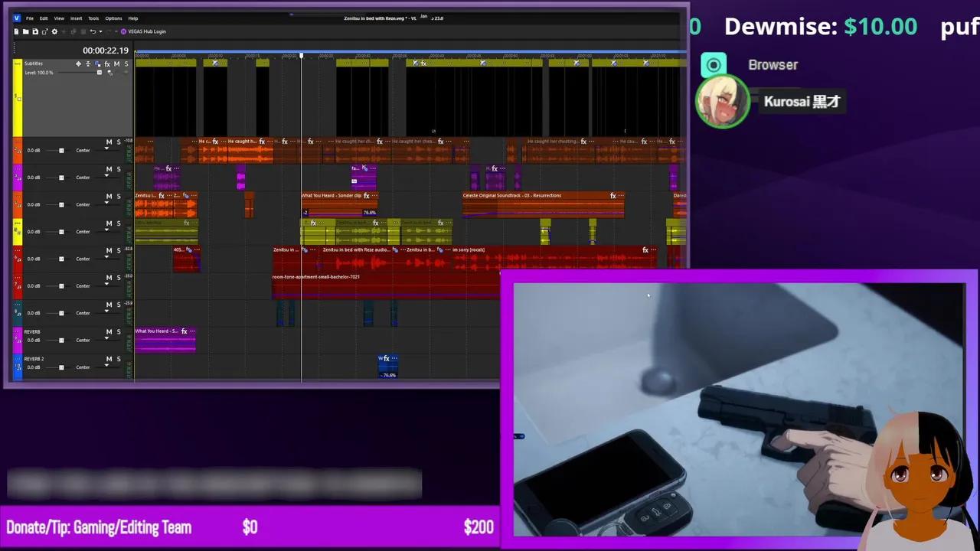Viewport: 980px width, 551px height.
Task: Open fx on 'What You Heard - Sonder clip'
Action: click(367, 196)
